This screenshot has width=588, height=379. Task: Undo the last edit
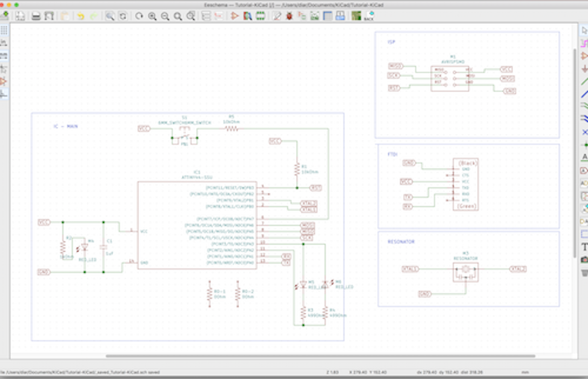tap(80, 16)
